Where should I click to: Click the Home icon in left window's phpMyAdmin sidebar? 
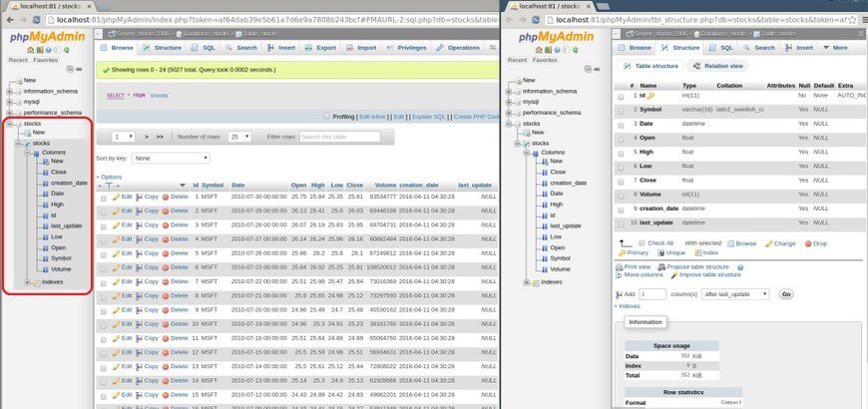[x=31, y=50]
